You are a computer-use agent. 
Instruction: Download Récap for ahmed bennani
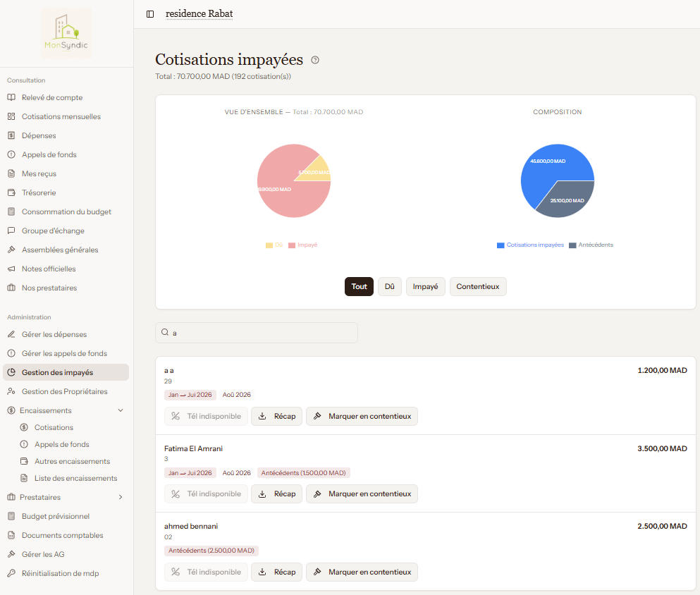point(277,572)
